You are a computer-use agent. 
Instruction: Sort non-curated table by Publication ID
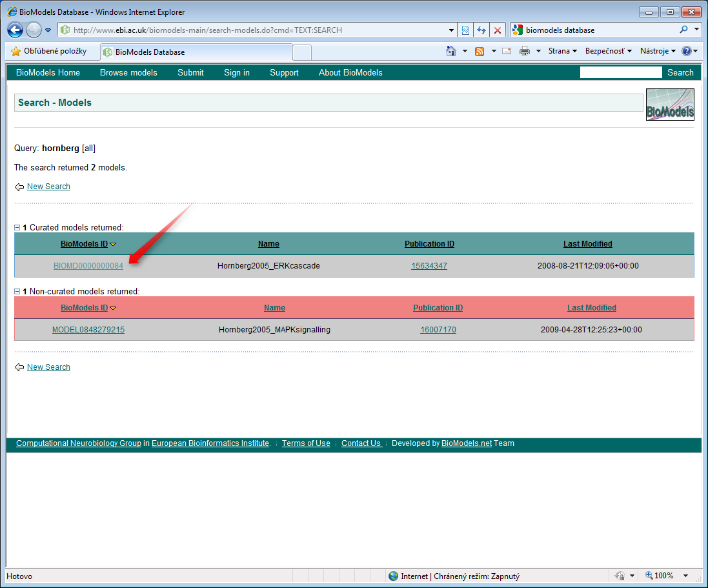(x=438, y=308)
